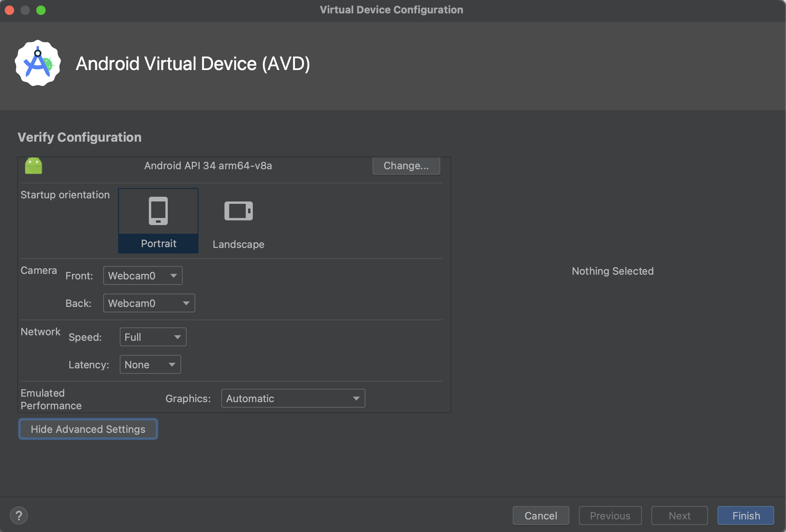Click the Change... system image button
Viewport: 786px width, 532px height.
[x=406, y=166]
